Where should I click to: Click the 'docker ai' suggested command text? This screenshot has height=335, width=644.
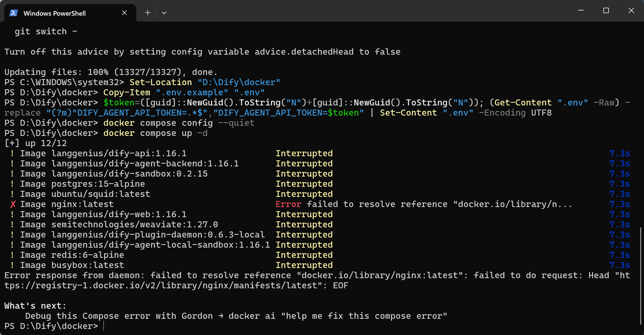click(x=252, y=316)
